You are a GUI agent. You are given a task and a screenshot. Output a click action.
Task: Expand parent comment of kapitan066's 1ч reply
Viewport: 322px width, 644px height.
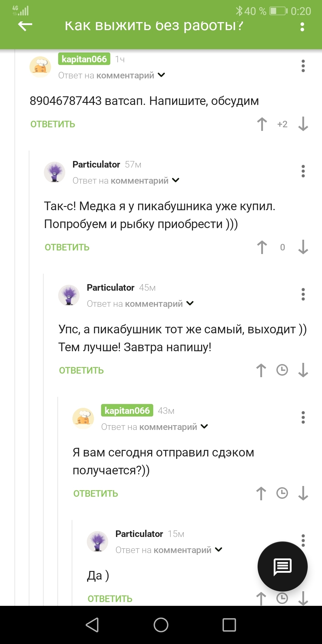coord(161,75)
